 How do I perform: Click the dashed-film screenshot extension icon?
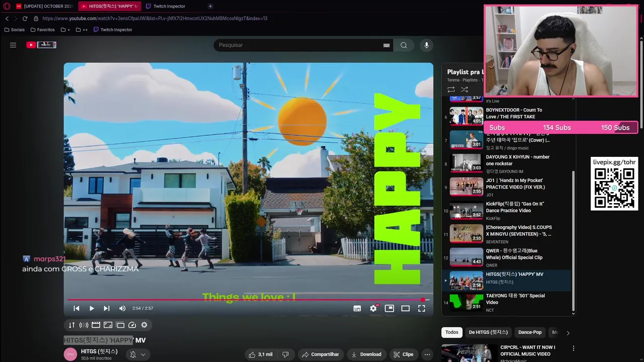tap(120, 325)
